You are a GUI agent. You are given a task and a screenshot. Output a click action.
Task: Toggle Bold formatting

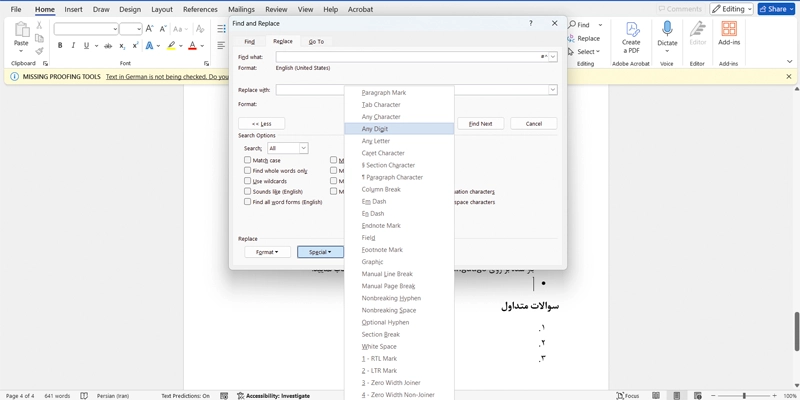pos(60,45)
